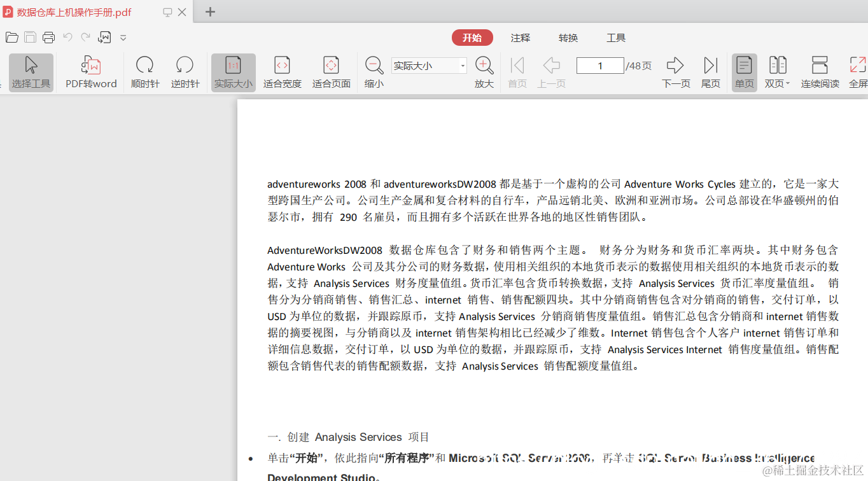Convert with the PDF转word tool

[91, 73]
